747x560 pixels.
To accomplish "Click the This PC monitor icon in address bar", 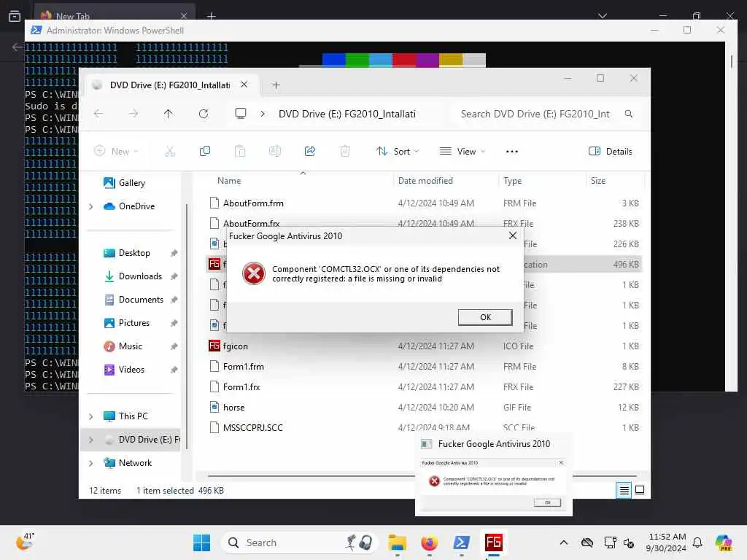I will (x=241, y=114).
